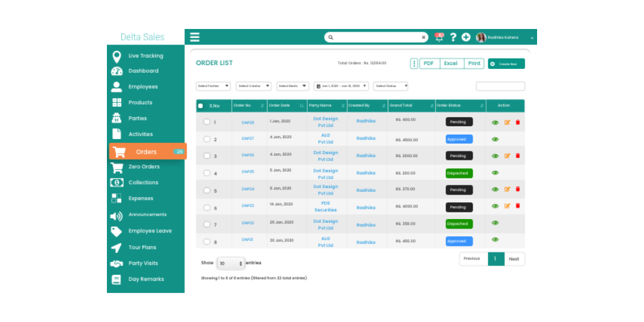Check the checkbox for row 6
This screenshot has width=644, height=322.
[x=207, y=207]
